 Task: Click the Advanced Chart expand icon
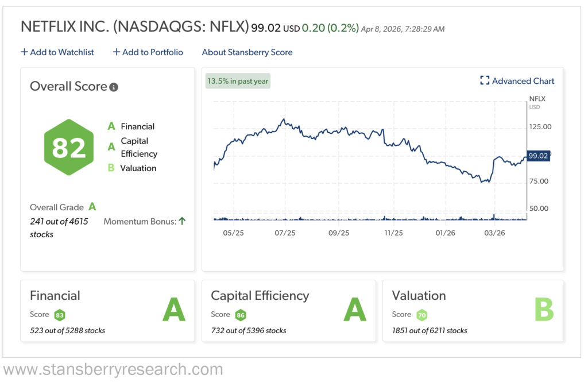coord(485,81)
